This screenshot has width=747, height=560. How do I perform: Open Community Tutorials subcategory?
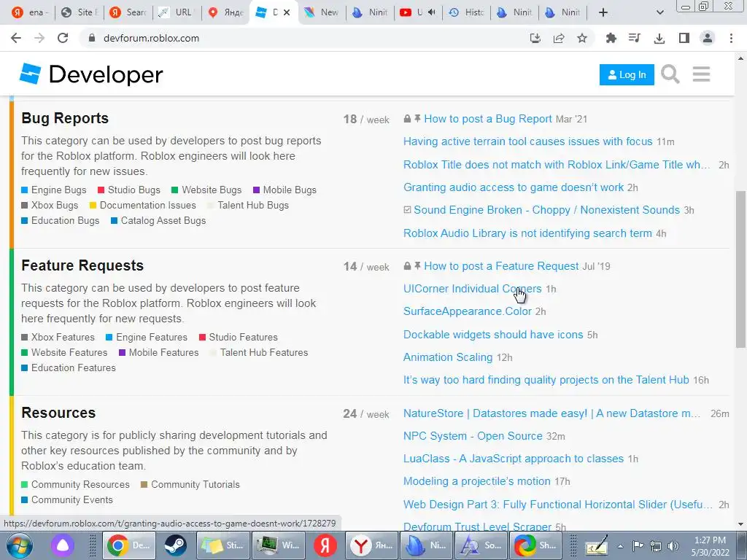point(190,484)
